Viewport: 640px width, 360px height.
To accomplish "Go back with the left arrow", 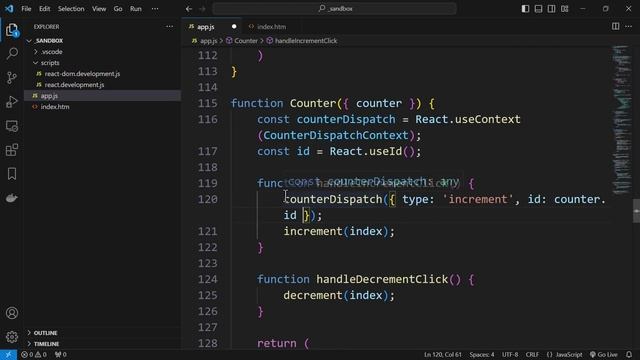I will point(189,9).
